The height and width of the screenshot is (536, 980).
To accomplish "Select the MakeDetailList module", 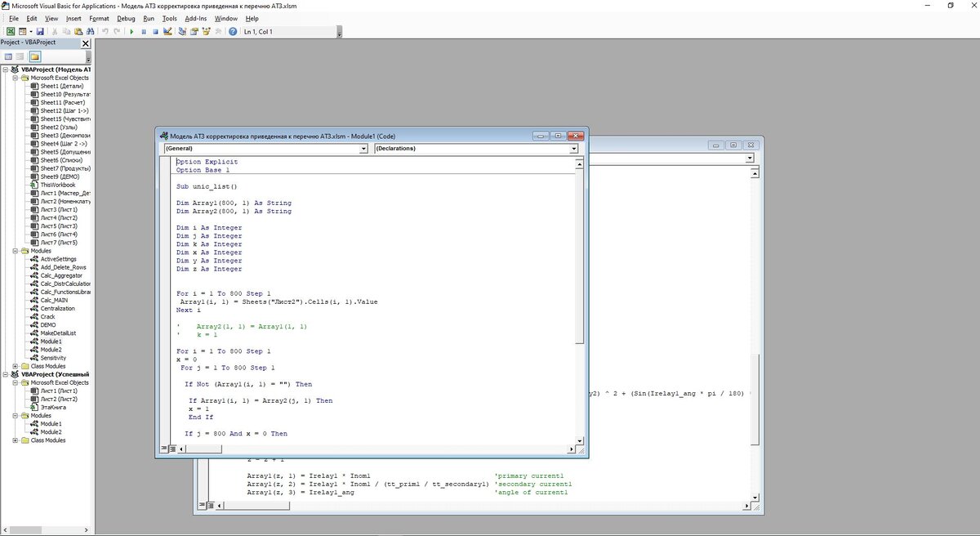I will pos(58,333).
